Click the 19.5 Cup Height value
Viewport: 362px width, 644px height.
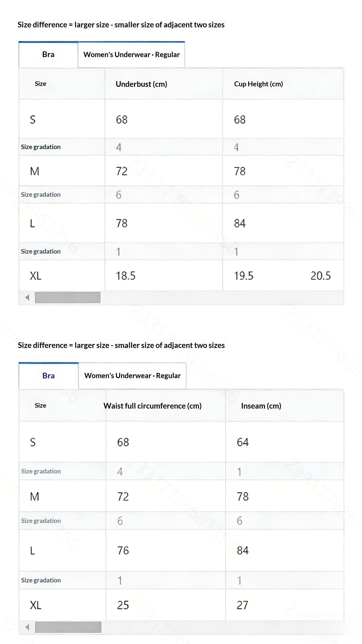coord(244,276)
